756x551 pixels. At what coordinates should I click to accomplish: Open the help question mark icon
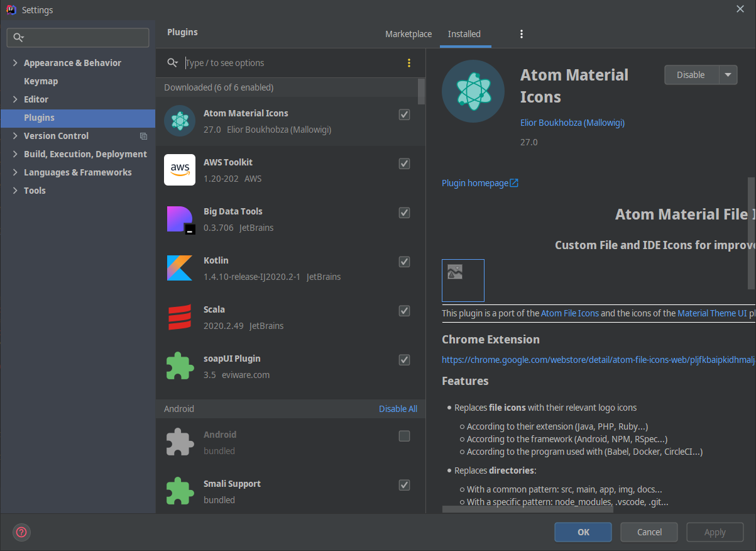coord(22,532)
